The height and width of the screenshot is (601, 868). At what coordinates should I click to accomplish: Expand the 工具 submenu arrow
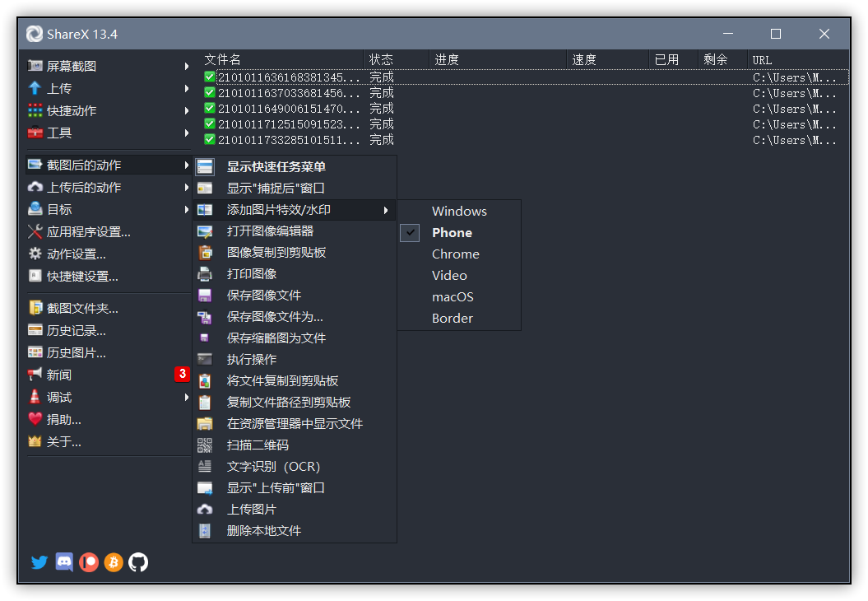click(x=187, y=133)
